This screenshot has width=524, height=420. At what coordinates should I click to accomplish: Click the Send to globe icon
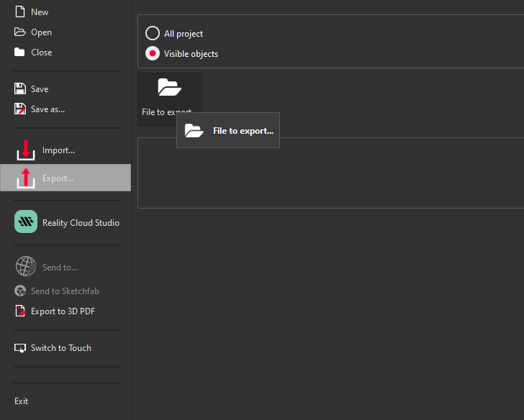coord(26,266)
